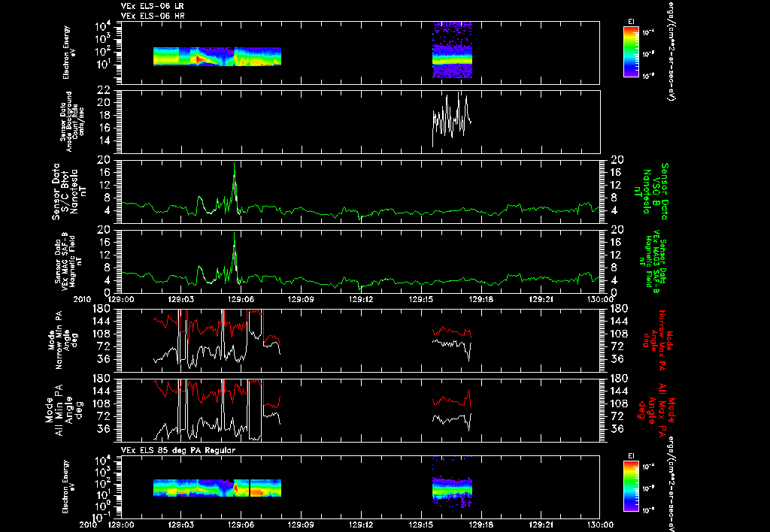Image resolution: width=770 pixels, height=532 pixels.
Task: Click '129:21' on the bottom time axis
Action: click(541, 524)
